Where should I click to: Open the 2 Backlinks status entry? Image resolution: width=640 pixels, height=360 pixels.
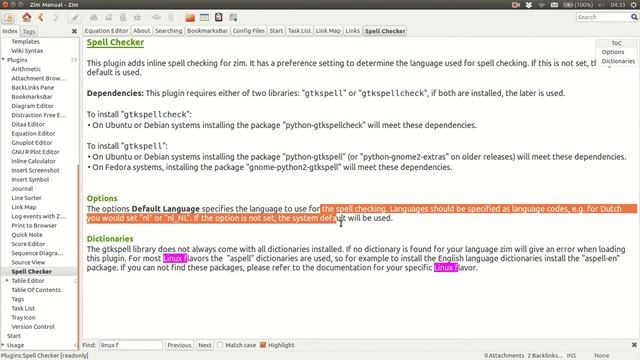[545, 356]
